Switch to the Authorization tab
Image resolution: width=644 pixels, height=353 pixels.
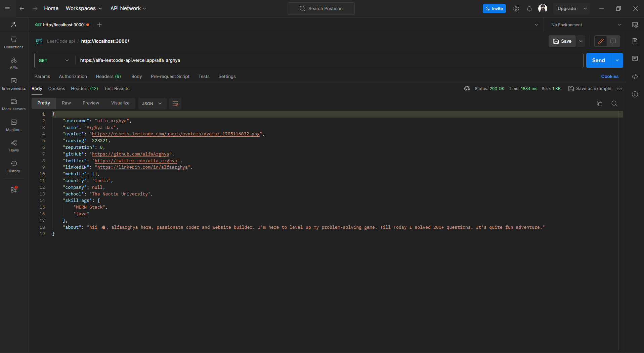tap(73, 77)
